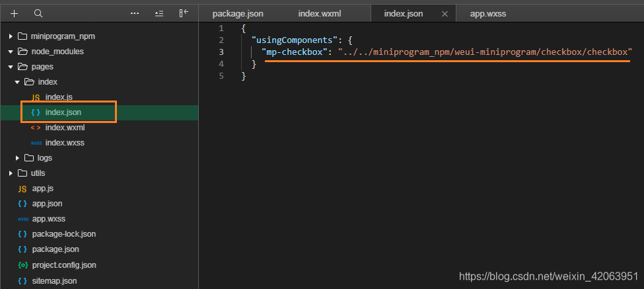
Task: Click braces icon beside sitemap.json
Action: (22, 281)
